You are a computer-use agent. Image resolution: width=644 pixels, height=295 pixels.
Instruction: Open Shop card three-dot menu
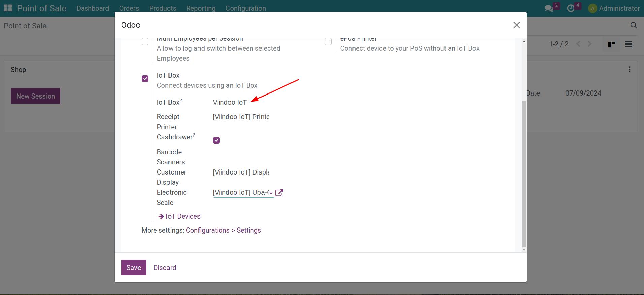pyautogui.click(x=629, y=70)
